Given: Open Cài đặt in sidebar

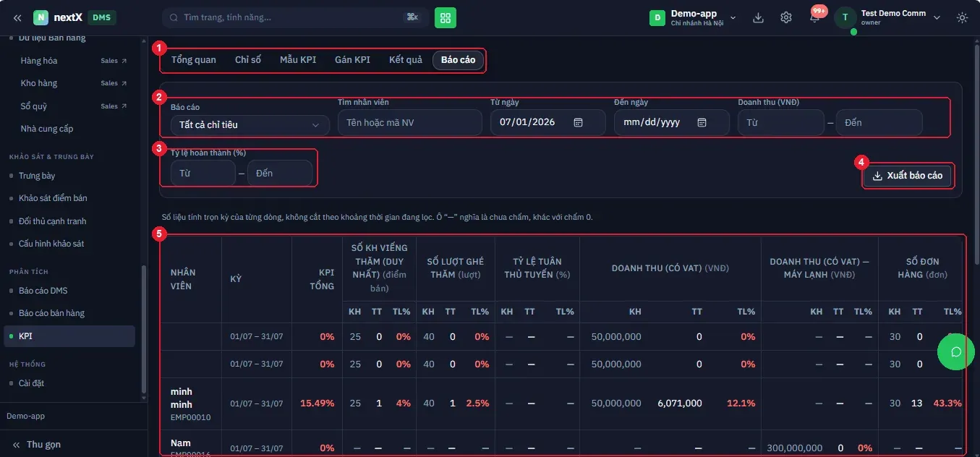Looking at the screenshot, I should (x=31, y=383).
